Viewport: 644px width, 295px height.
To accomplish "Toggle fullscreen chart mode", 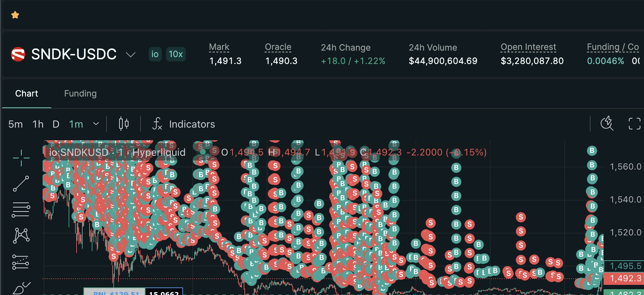I will 635,124.
